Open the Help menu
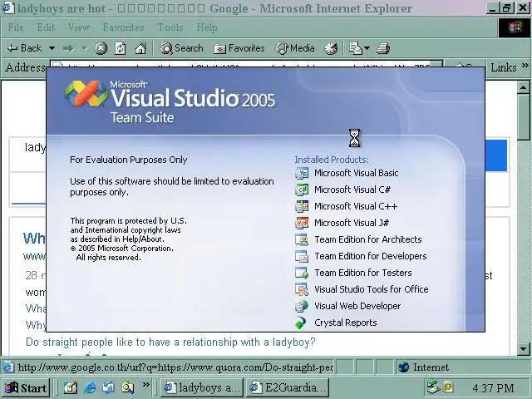The width and height of the screenshot is (532, 399). click(207, 27)
